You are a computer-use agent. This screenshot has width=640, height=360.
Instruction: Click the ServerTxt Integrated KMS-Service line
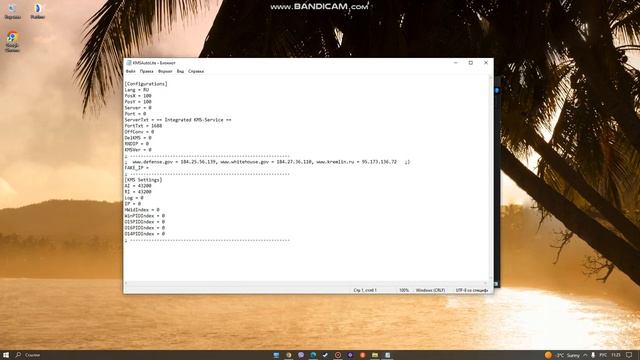coord(178,120)
